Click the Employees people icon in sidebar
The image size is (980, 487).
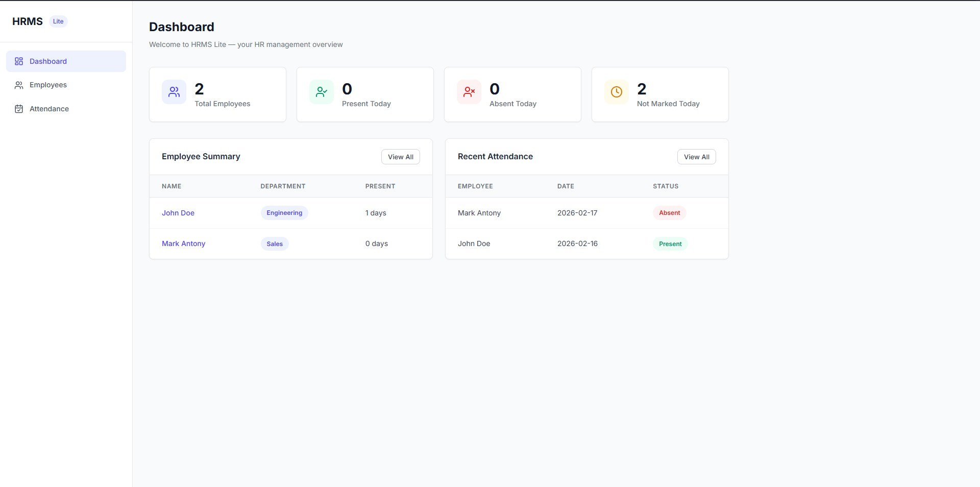[19, 85]
